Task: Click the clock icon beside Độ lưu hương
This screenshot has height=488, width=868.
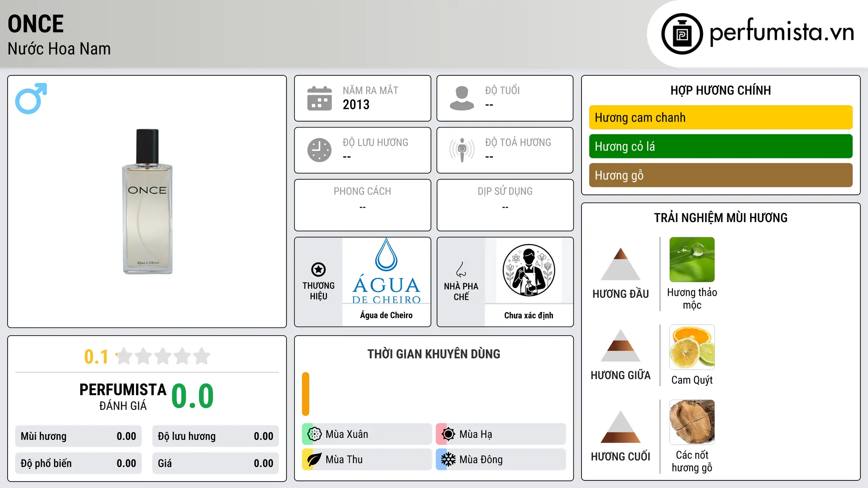Action: [320, 150]
